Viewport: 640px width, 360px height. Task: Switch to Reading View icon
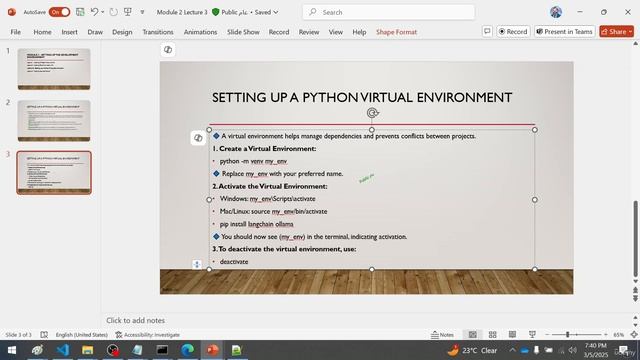click(x=512, y=335)
